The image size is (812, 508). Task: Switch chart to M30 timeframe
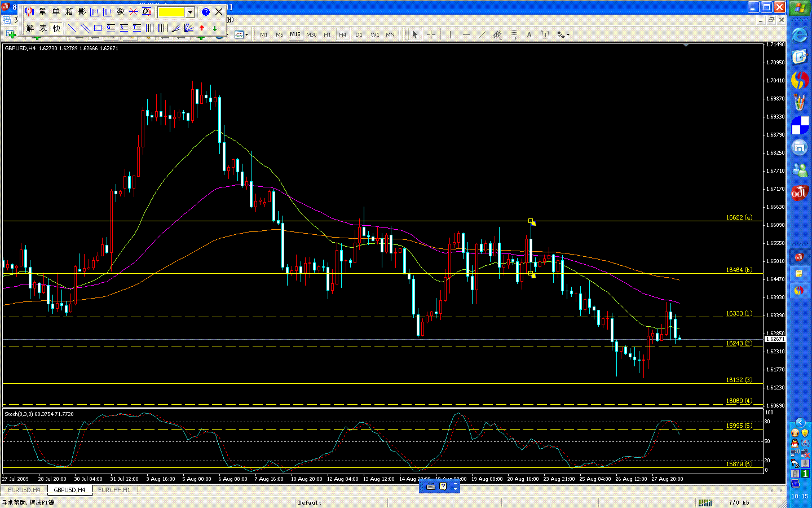coord(311,35)
